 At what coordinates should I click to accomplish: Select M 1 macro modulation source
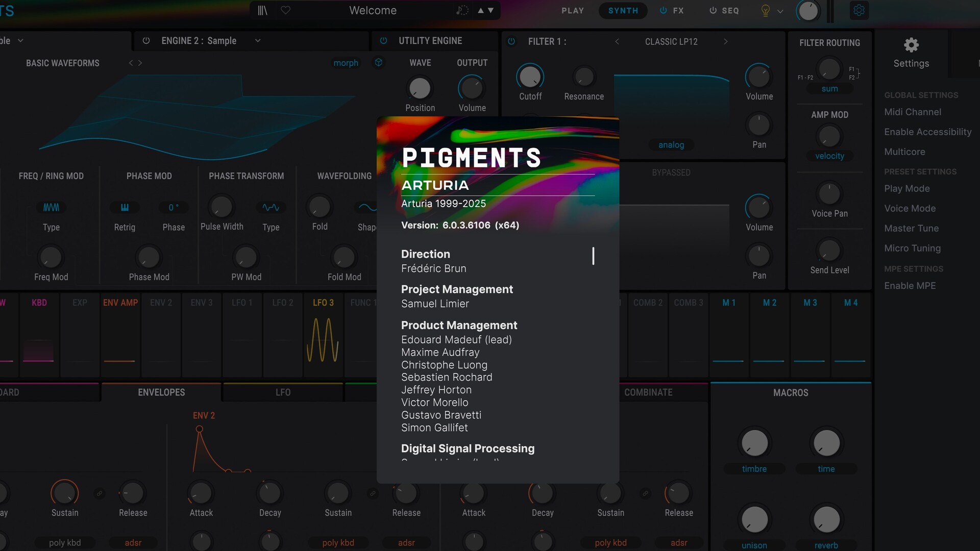pyautogui.click(x=729, y=335)
